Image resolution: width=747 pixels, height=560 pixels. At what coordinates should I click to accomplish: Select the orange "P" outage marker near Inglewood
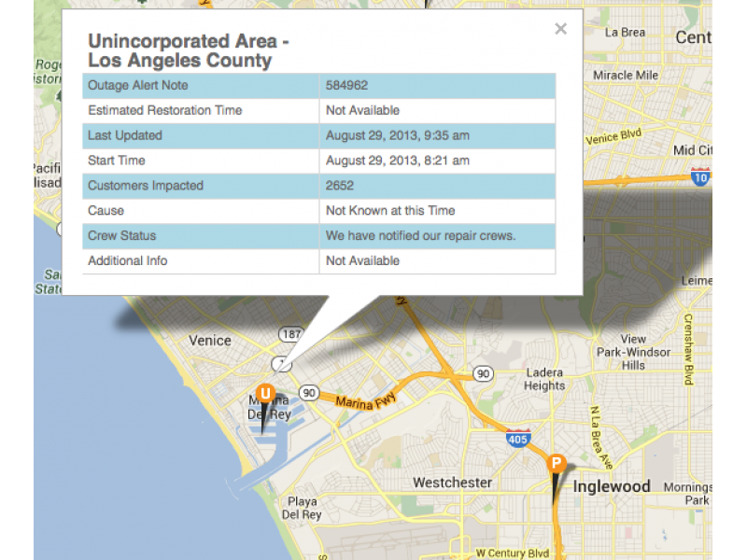click(x=557, y=461)
